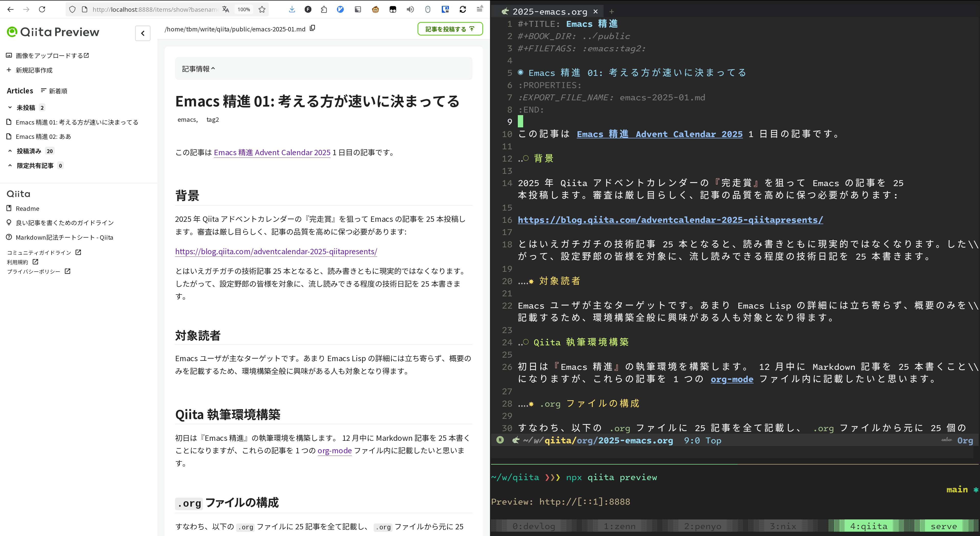
Task: Click the Vimium extension icon
Action: 340,9
